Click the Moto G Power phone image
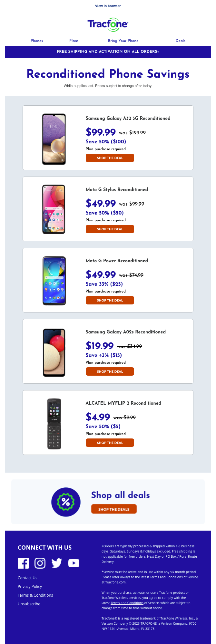The height and width of the screenshot is (644, 216). point(54,281)
